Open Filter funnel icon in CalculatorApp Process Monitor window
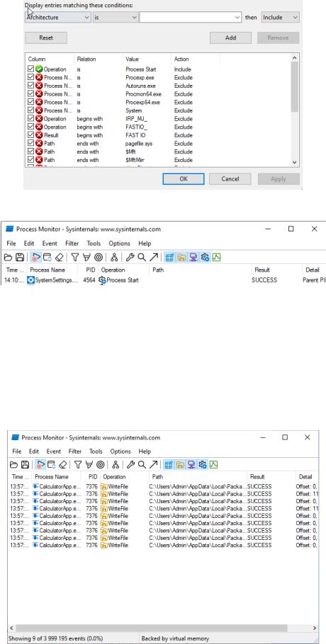 point(78,464)
